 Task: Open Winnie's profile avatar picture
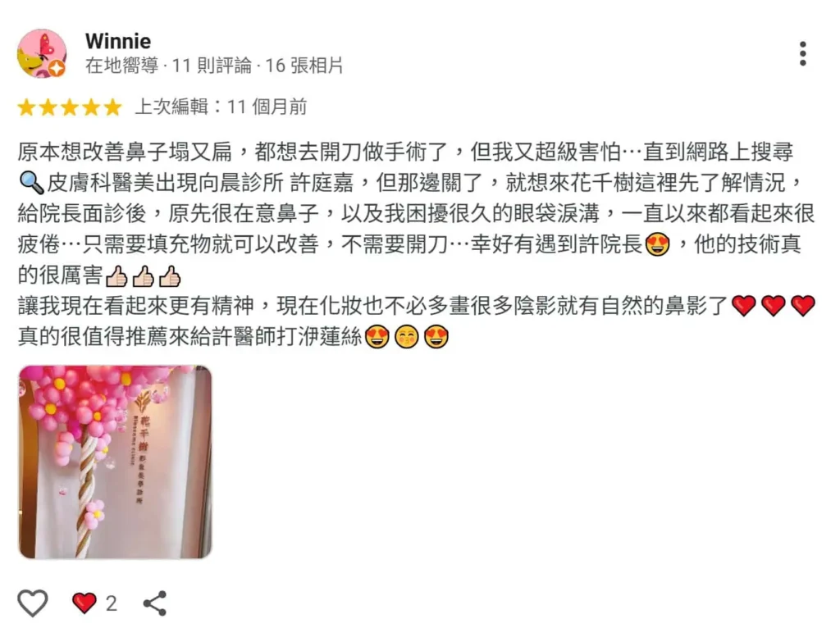coord(42,53)
